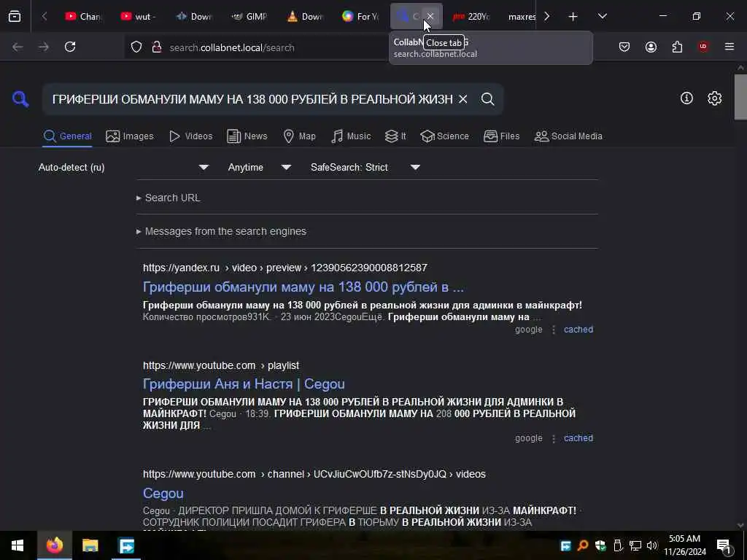Save page to Pocket

pos(624,47)
